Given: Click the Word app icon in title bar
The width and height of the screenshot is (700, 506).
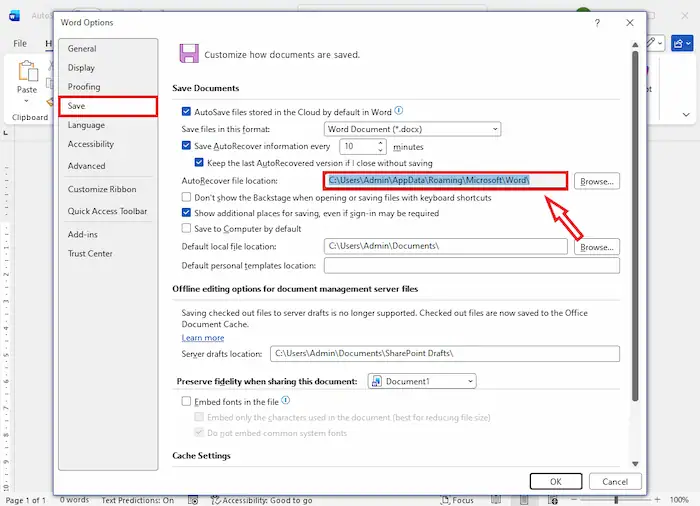Looking at the screenshot, I should 14,16.
